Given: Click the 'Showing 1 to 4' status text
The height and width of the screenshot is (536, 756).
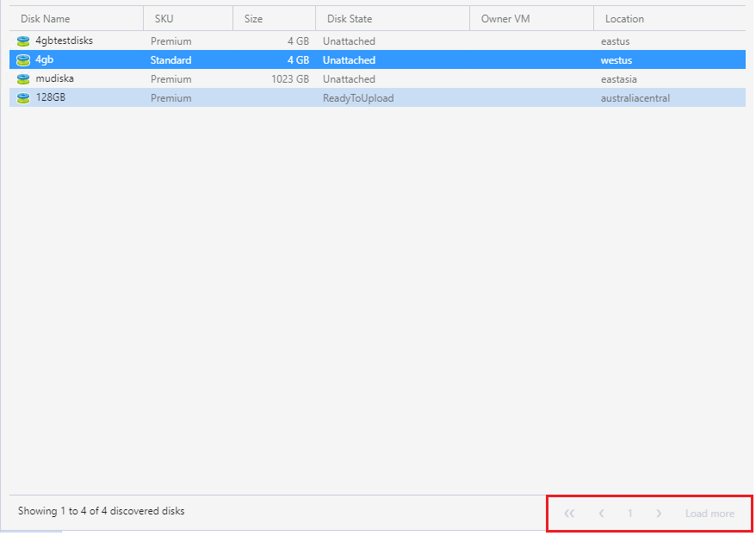Looking at the screenshot, I should [x=102, y=511].
